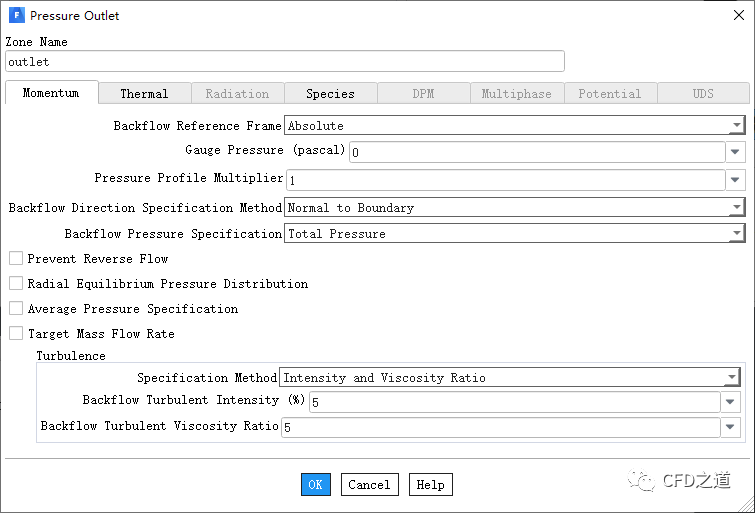Open Backflow Reference Frame dropdown
The image size is (755, 513).
pos(736,126)
